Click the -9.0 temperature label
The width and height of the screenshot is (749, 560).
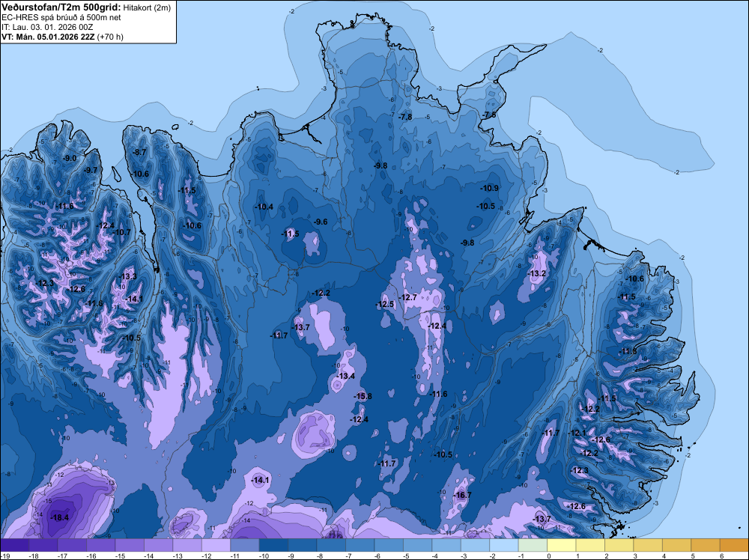(70, 158)
